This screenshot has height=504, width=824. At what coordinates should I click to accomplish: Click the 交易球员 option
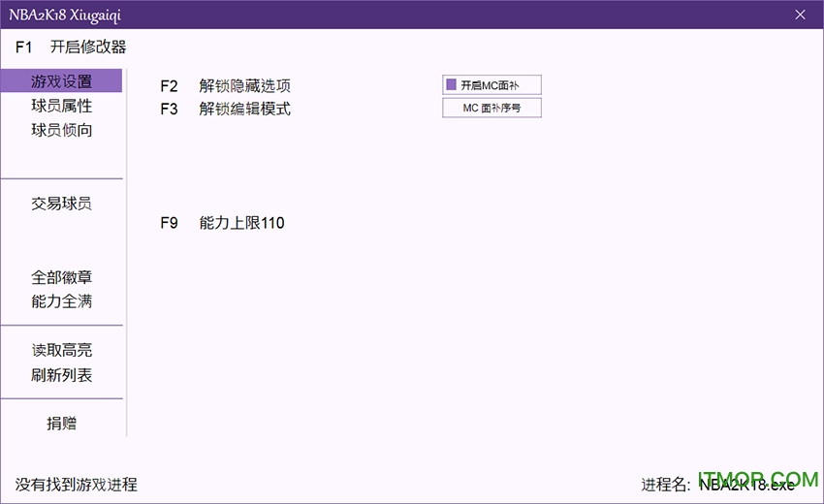(61, 204)
